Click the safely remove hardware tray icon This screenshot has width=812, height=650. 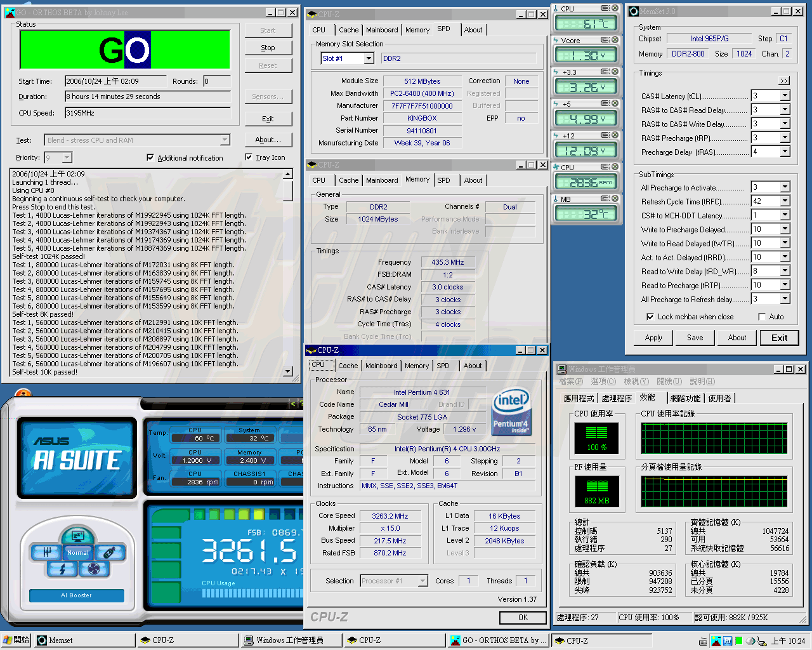click(761, 641)
